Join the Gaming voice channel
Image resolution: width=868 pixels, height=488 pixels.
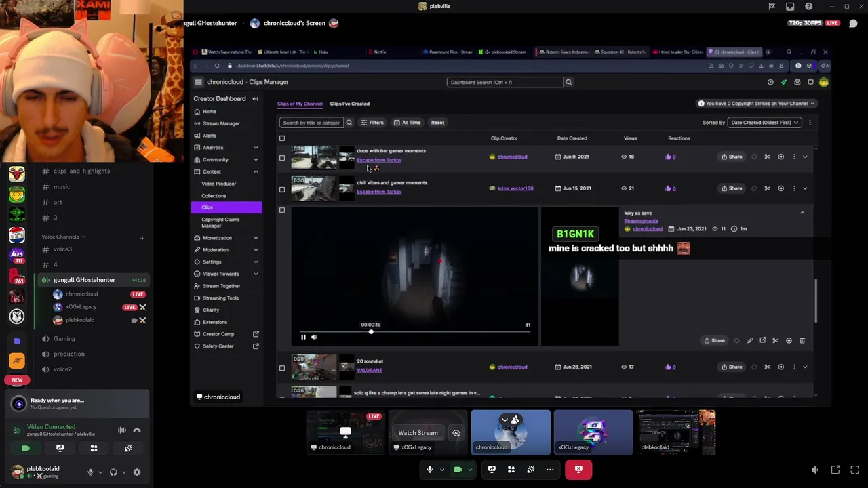(64, 338)
